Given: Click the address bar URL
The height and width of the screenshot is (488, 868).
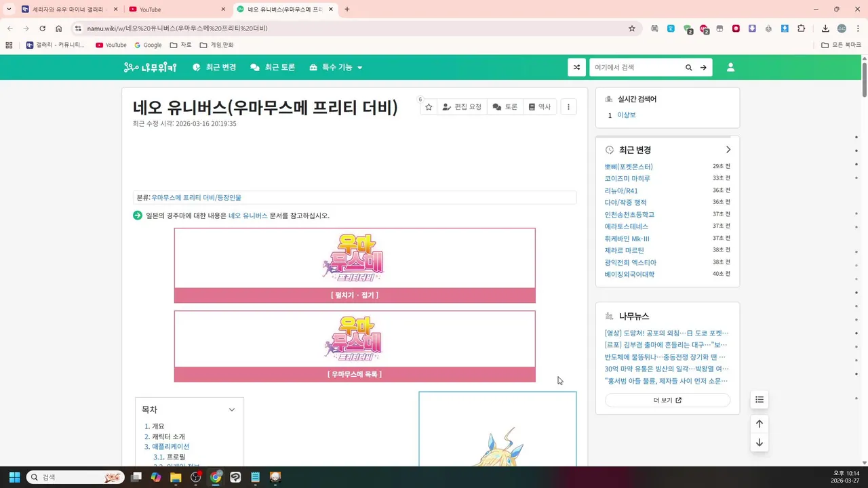Looking at the screenshot, I should click(x=177, y=28).
